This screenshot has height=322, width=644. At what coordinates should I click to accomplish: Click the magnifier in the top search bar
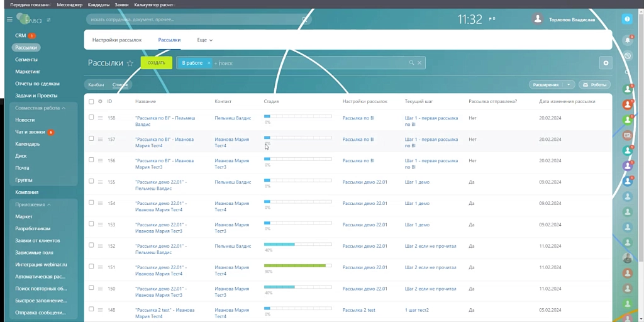tap(304, 19)
